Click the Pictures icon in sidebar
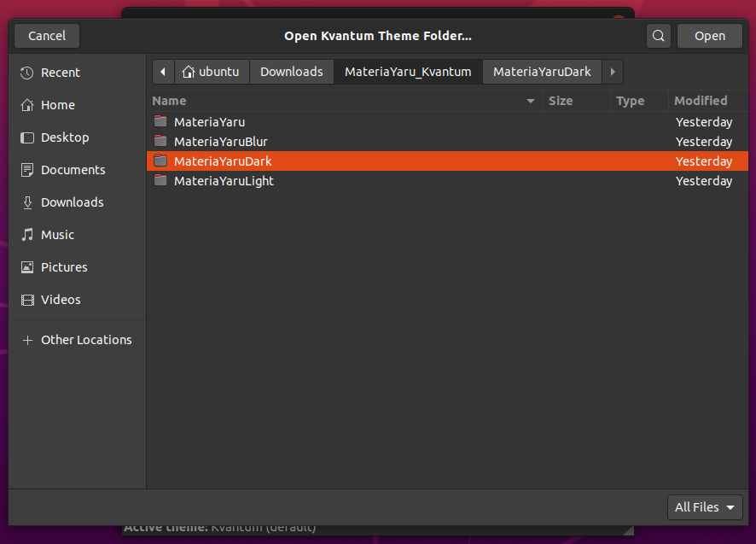The width and height of the screenshot is (756, 544). (27, 267)
